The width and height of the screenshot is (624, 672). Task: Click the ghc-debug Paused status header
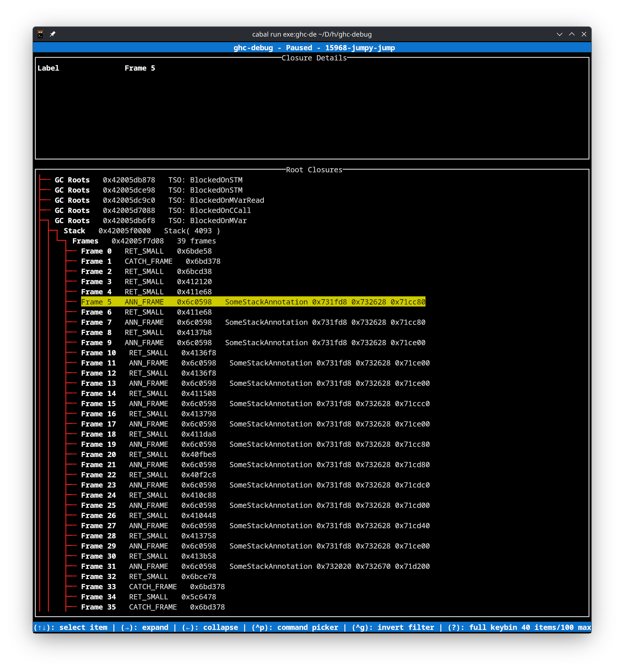tap(314, 48)
